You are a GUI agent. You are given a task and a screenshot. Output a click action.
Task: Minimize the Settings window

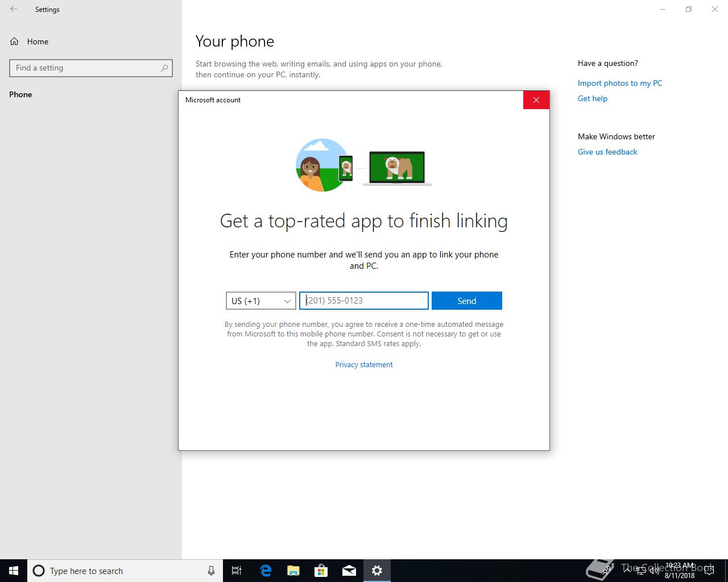(663, 9)
